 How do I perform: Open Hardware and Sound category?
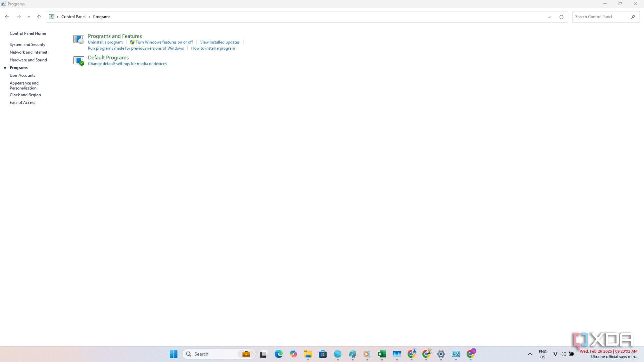[x=28, y=60]
